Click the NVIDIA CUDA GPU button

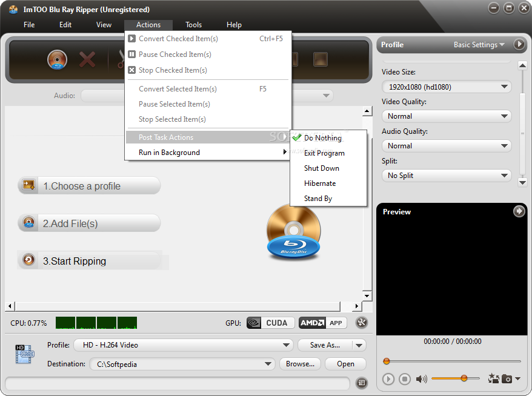pos(270,323)
